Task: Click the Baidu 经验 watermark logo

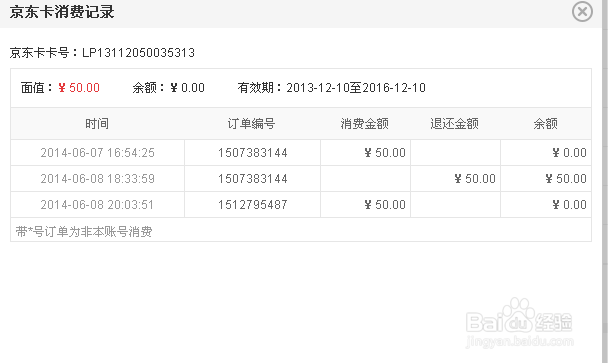Action: tap(520, 323)
